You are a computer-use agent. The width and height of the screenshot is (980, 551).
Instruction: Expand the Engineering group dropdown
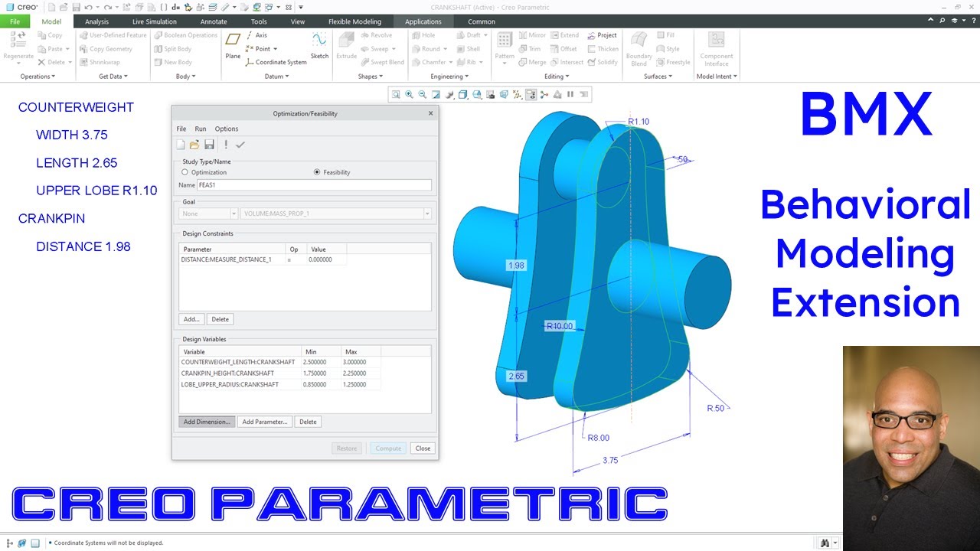tap(449, 77)
